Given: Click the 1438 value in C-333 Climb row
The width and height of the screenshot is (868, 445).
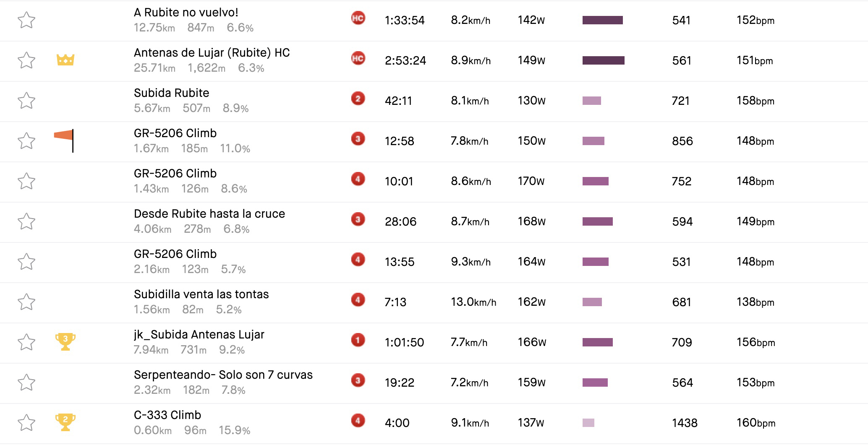Looking at the screenshot, I should (685, 423).
